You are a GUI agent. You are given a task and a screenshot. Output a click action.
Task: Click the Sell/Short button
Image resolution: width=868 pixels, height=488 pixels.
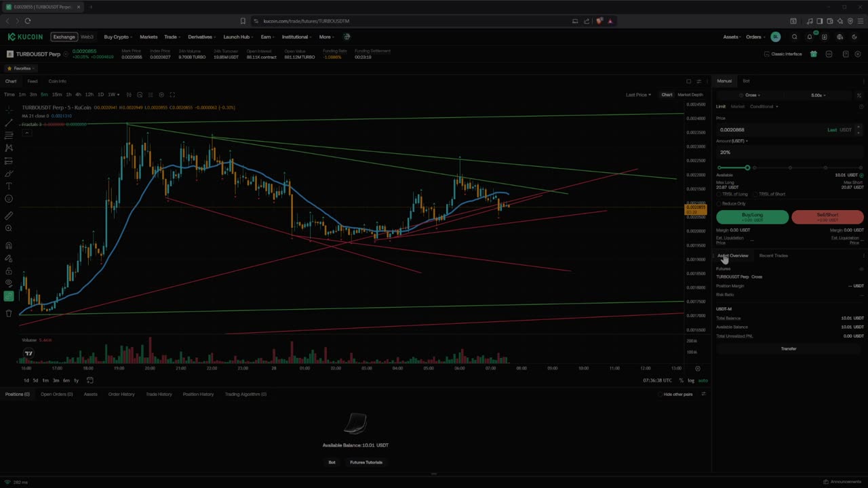pyautogui.click(x=827, y=217)
